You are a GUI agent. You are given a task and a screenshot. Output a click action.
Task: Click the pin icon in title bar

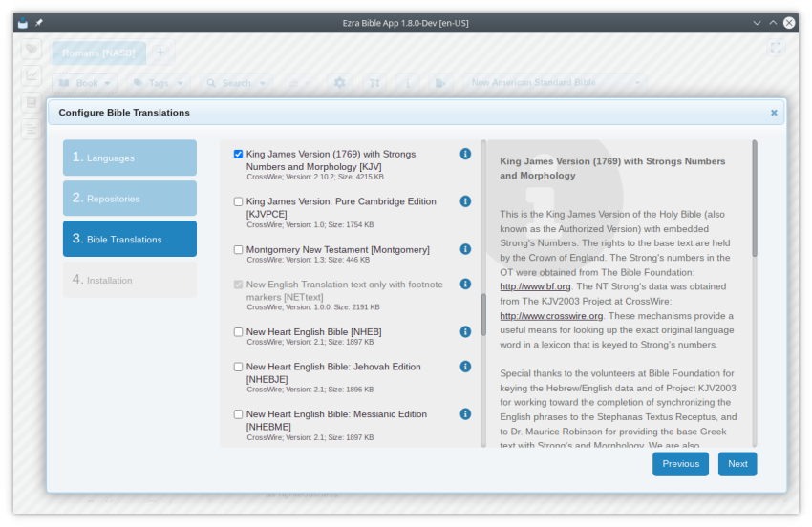[39, 23]
